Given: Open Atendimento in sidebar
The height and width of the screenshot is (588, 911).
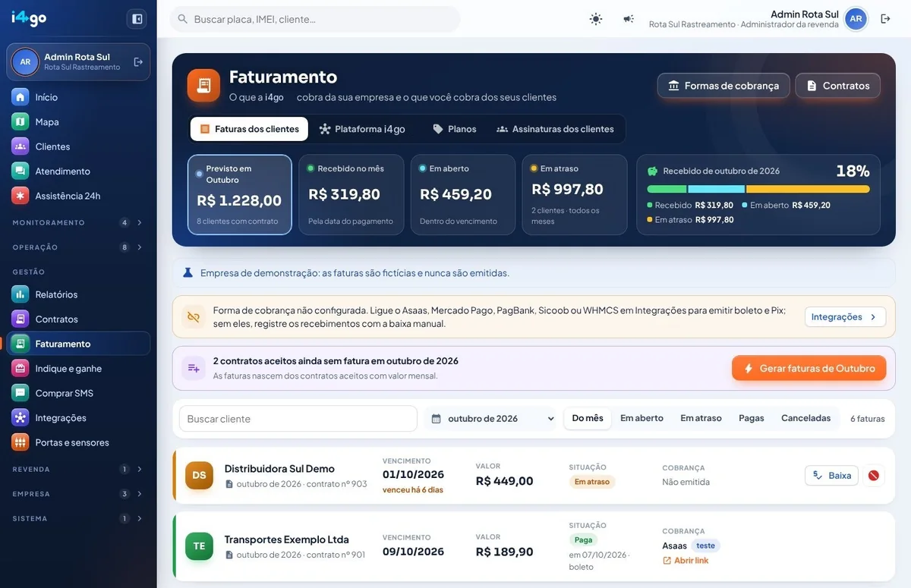Looking at the screenshot, I should tap(78, 171).
